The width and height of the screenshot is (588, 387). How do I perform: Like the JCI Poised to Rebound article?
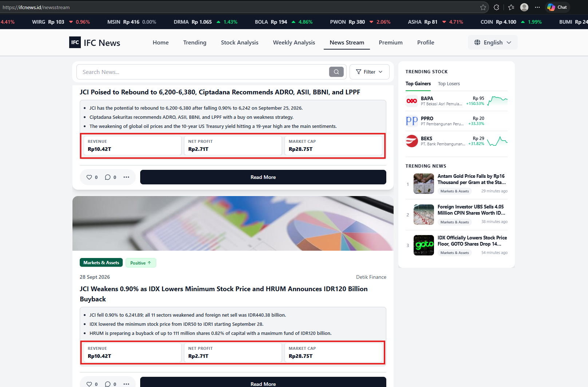[x=89, y=177]
